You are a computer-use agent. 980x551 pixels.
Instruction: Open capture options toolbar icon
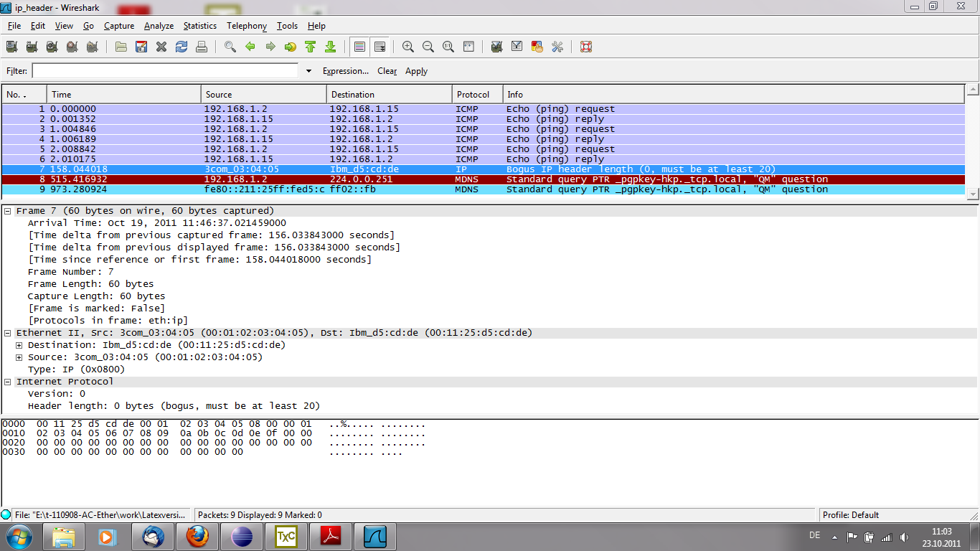pyautogui.click(x=32, y=47)
